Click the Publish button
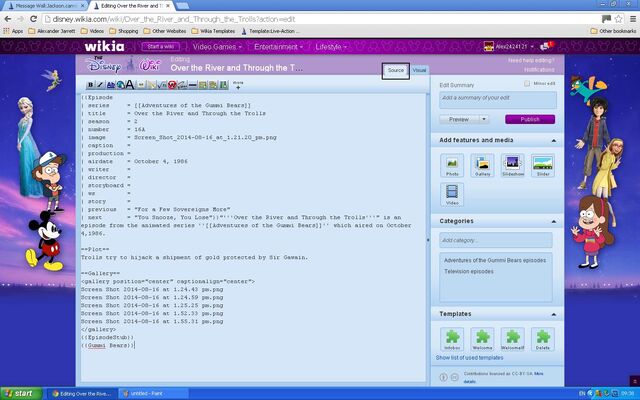 530,119
